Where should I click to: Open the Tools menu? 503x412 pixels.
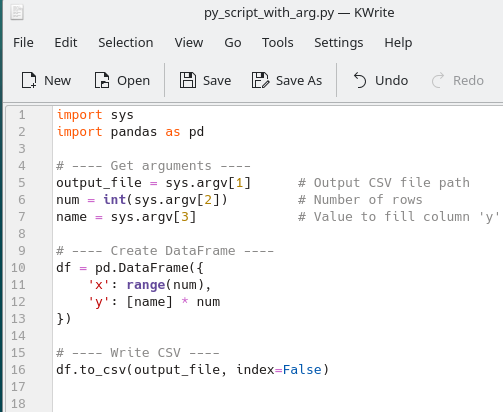pyautogui.click(x=278, y=43)
